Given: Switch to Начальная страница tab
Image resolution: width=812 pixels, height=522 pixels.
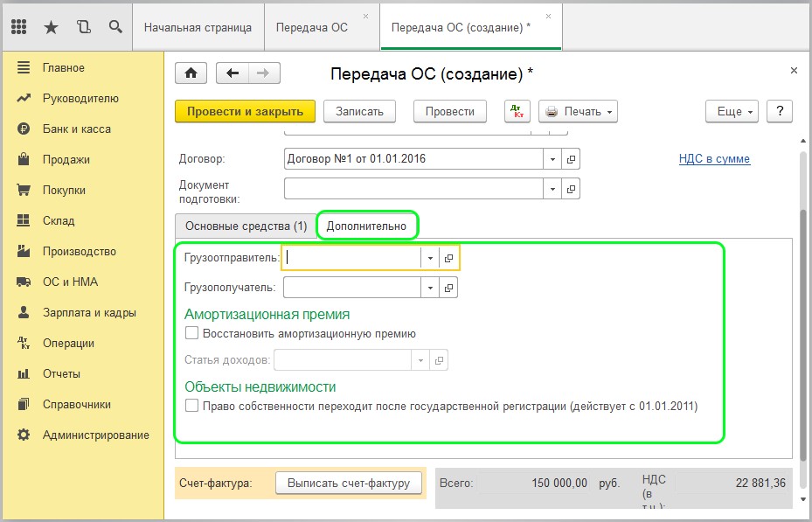Looking at the screenshot, I should coord(198,27).
